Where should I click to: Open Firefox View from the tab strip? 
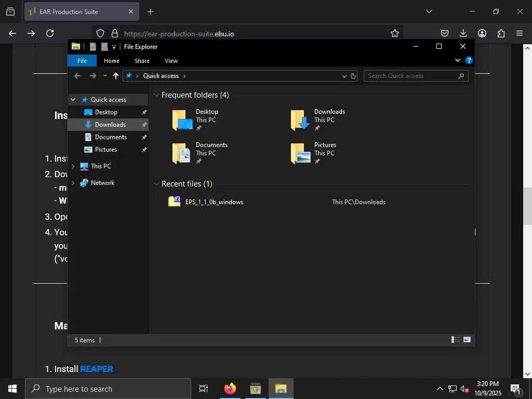click(10, 11)
